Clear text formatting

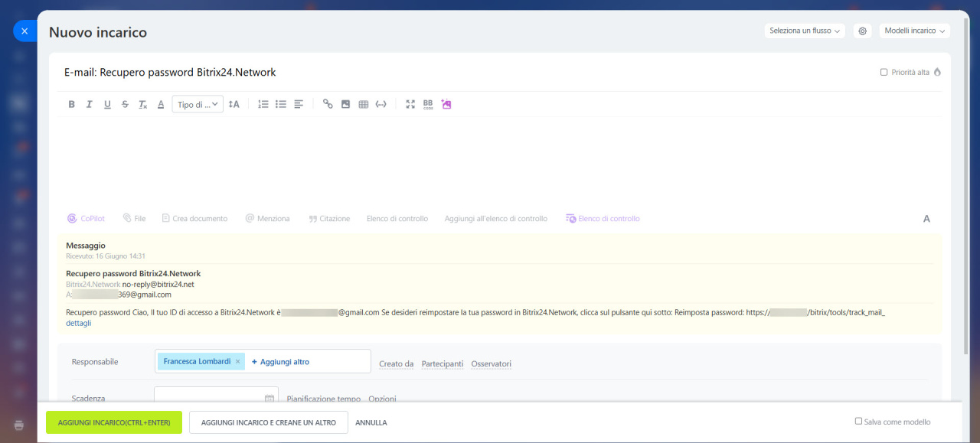pos(142,104)
